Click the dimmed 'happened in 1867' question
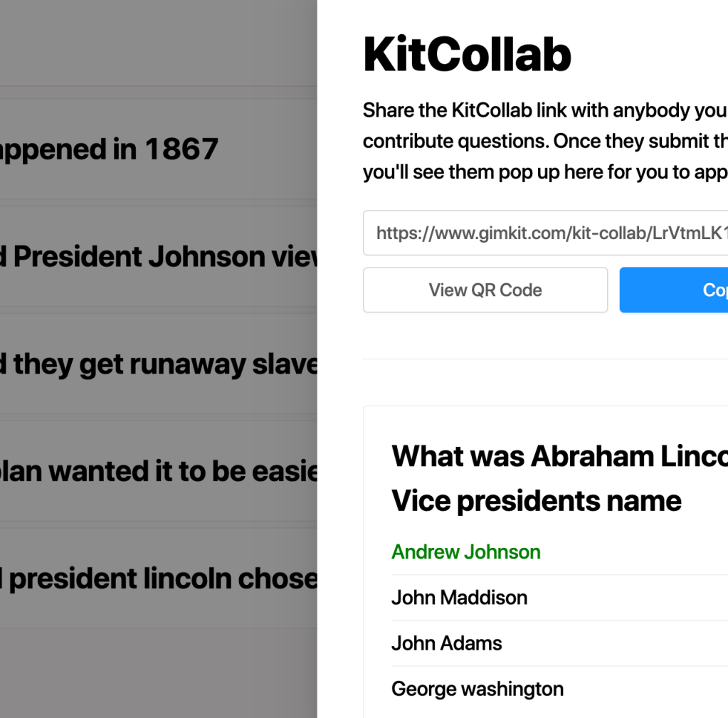Image resolution: width=728 pixels, height=718 pixels. coord(110,149)
